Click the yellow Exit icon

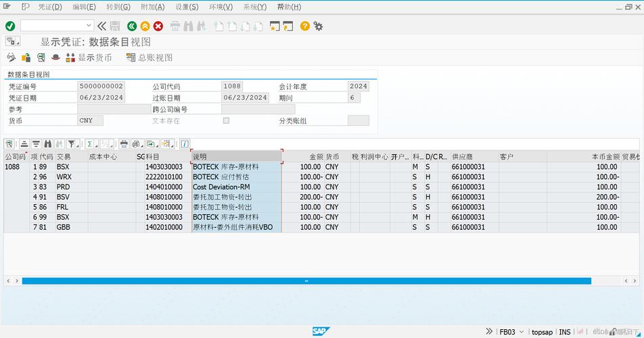pyautogui.click(x=145, y=26)
